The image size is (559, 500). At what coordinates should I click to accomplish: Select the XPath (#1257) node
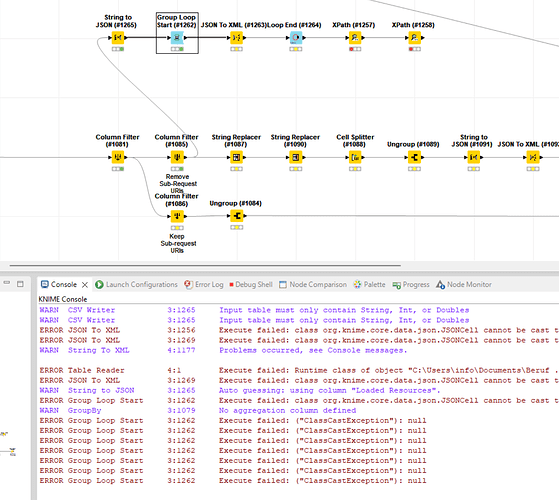355,37
